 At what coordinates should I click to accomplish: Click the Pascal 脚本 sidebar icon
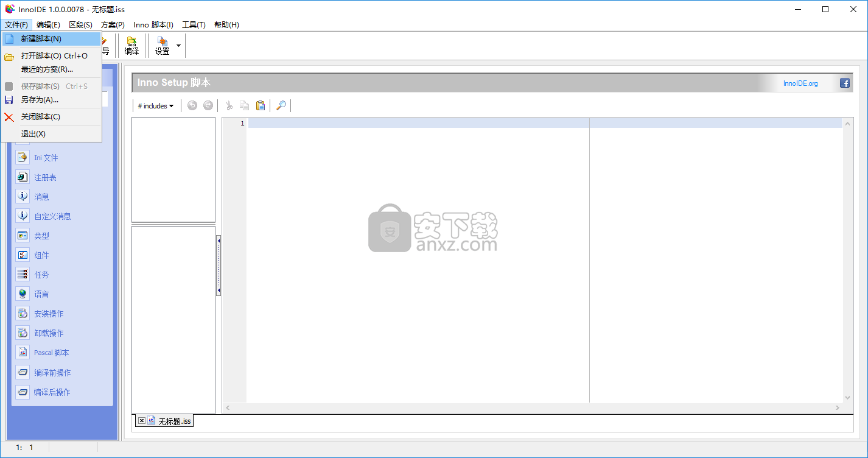(x=23, y=352)
